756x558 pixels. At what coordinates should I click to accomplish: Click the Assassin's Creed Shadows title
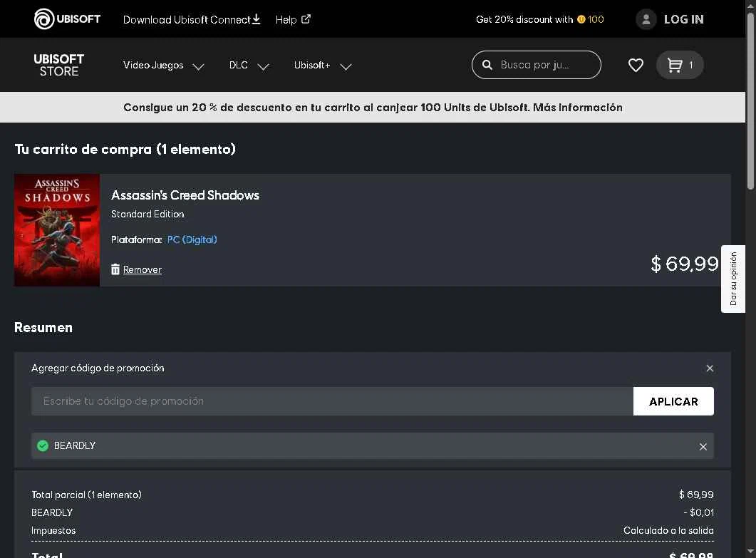pyautogui.click(x=185, y=195)
